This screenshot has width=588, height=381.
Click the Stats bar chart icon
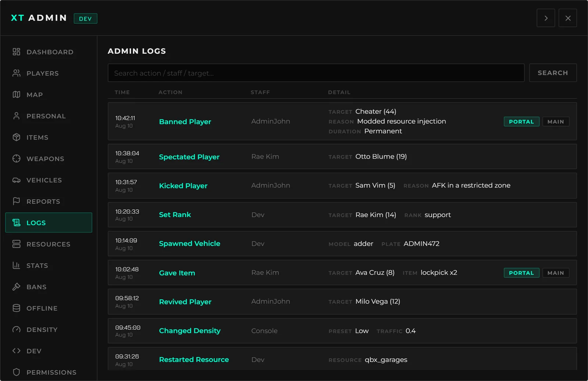click(x=16, y=265)
